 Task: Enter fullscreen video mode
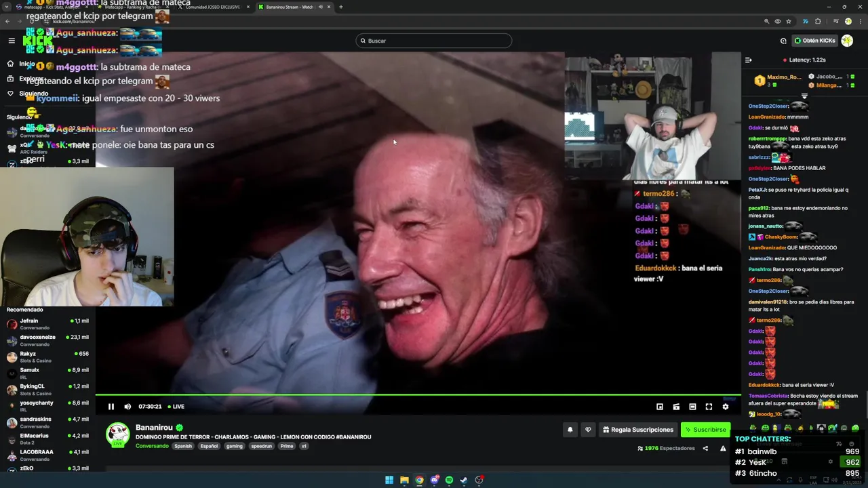click(x=709, y=407)
